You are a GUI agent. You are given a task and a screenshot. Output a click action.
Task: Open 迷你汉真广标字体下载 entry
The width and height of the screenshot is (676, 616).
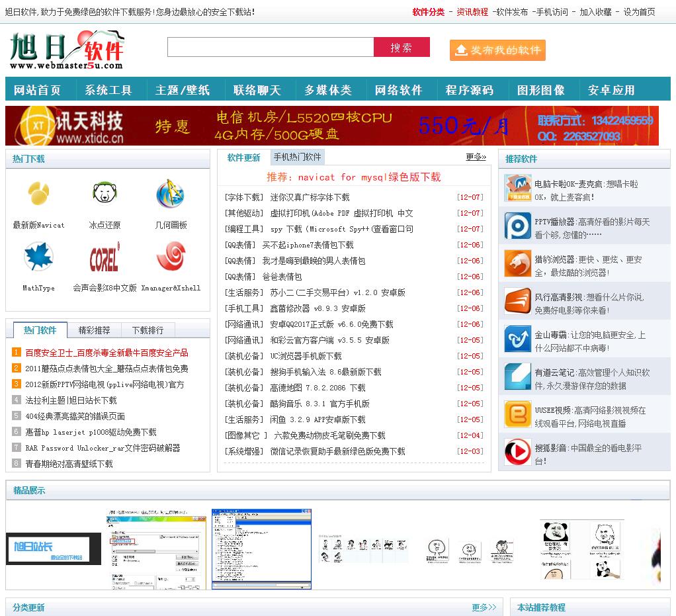tap(310, 197)
